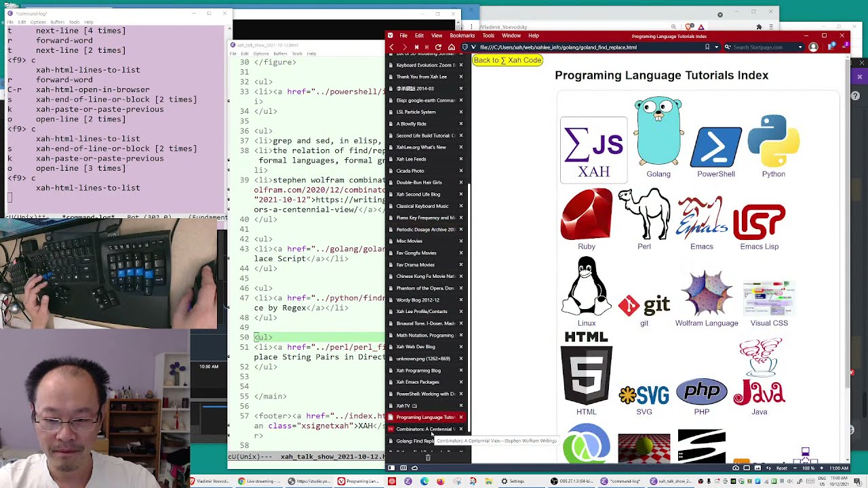Open File Explorer from the taskbar
This screenshot has width=868, height=488.
pos(489,481)
